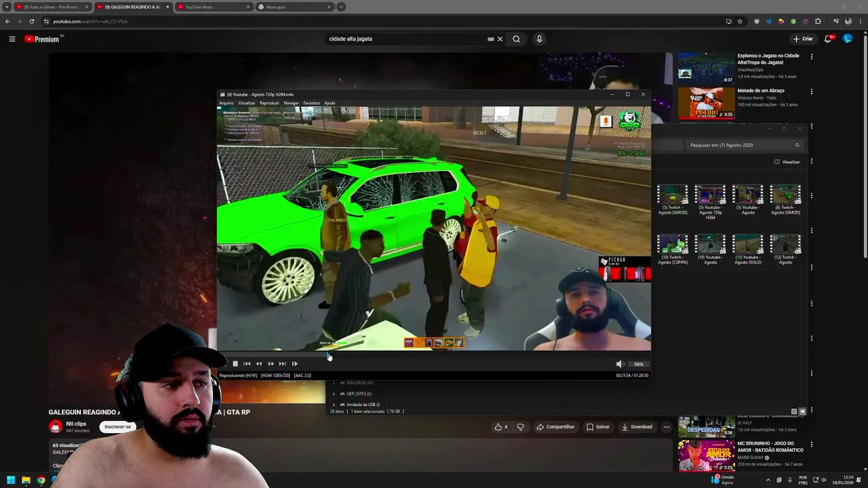The image size is (868, 488).
Task: Open the Ajuda menu
Action: [330, 103]
